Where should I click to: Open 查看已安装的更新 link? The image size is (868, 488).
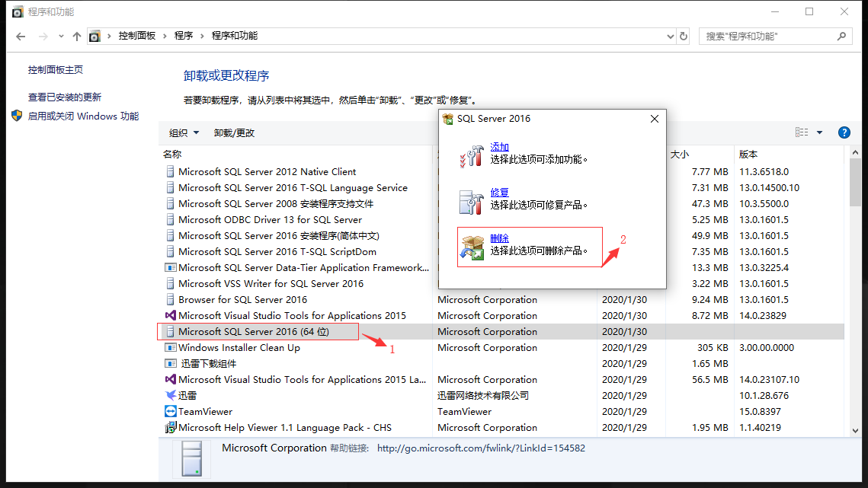click(x=65, y=97)
